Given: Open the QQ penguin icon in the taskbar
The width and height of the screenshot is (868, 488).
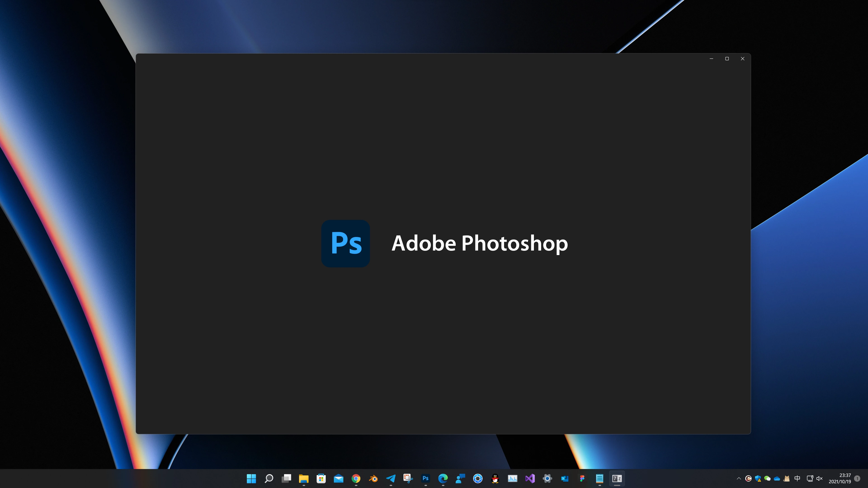Looking at the screenshot, I should tap(495, 478).
